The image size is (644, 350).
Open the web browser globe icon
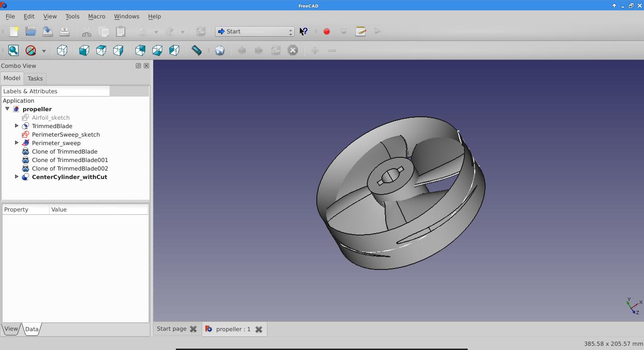pyautogui.click(x=220, y=50)
